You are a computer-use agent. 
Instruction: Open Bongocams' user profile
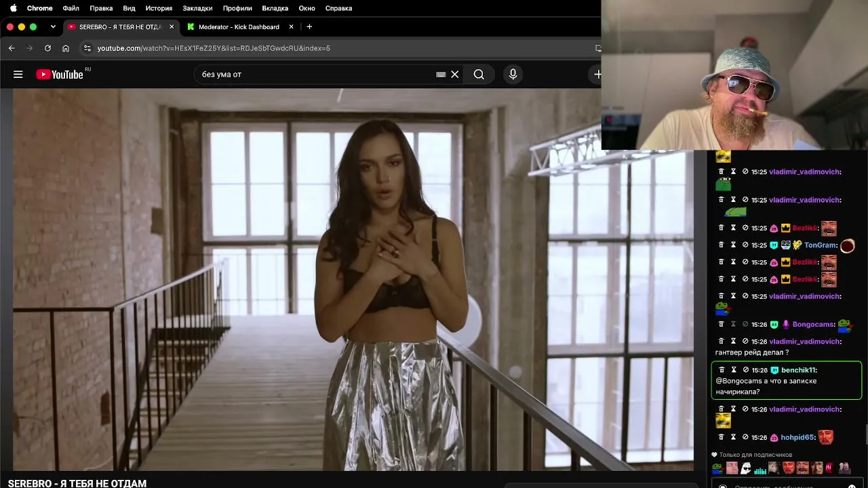(812, 325)
